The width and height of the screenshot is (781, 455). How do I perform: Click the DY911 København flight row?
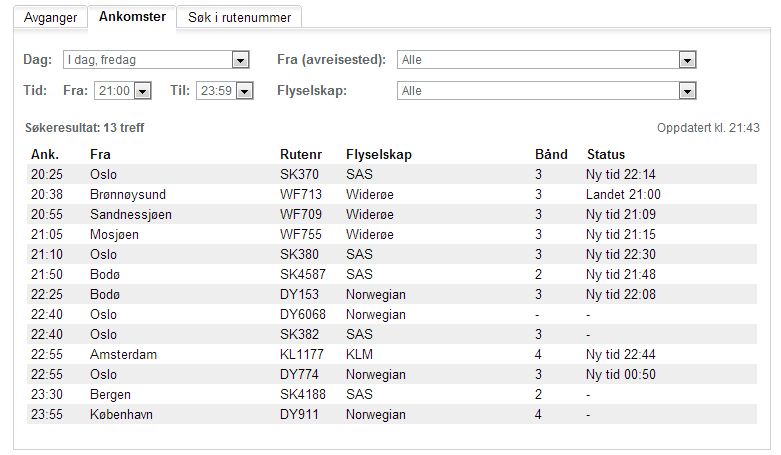point(395,414)
